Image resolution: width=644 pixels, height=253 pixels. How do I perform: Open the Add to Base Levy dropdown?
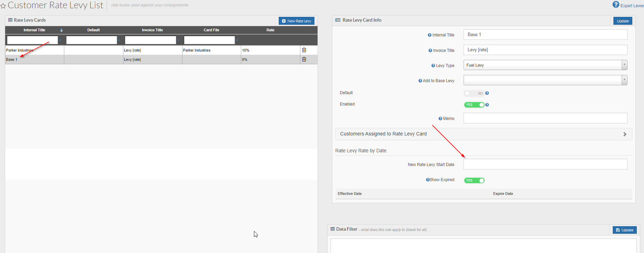point(545,80)
